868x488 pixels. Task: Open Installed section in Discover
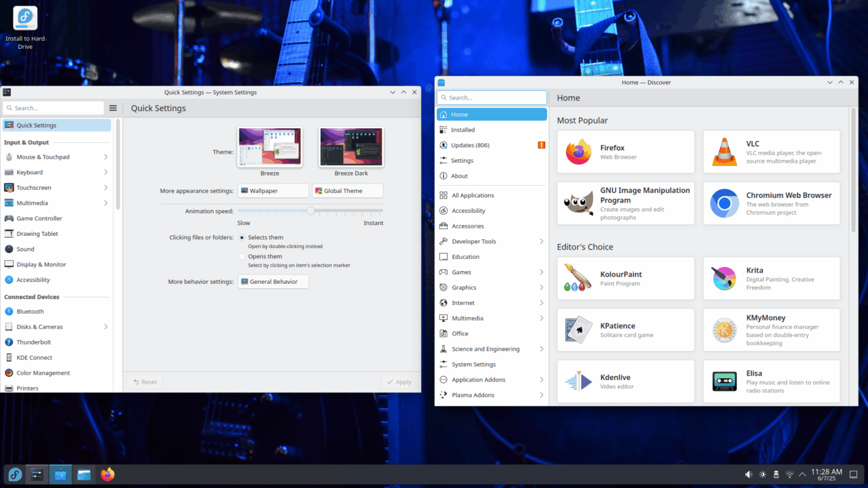462,130
